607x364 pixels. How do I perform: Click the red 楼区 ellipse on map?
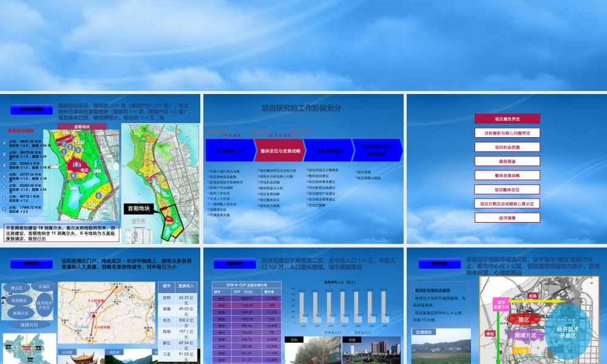[x=524, y=320]
